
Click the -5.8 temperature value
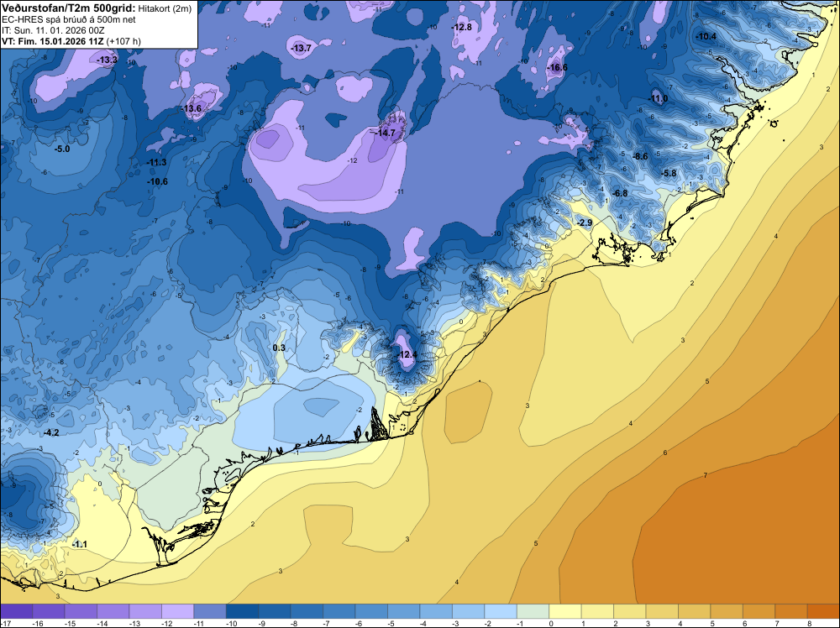point(669,174)
